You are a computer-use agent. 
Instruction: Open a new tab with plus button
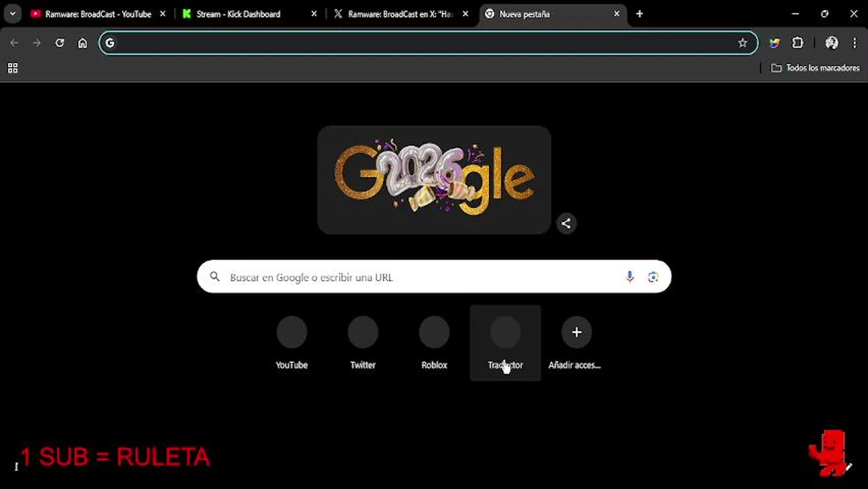coord(639,14)
